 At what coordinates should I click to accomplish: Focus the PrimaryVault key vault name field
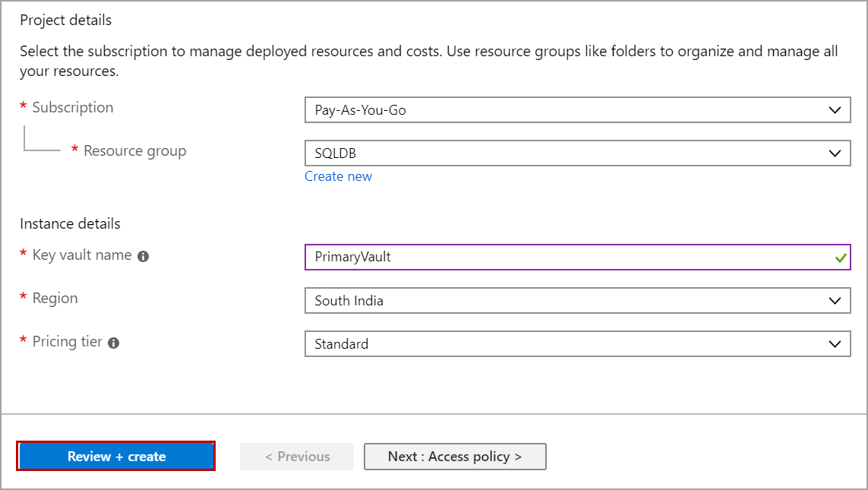562,257
